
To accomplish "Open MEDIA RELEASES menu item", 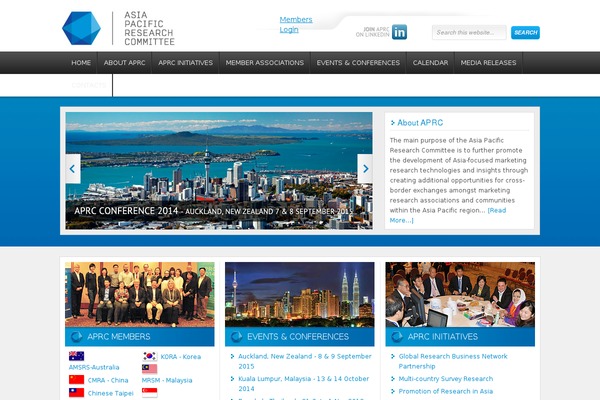I will pos(489,63).
